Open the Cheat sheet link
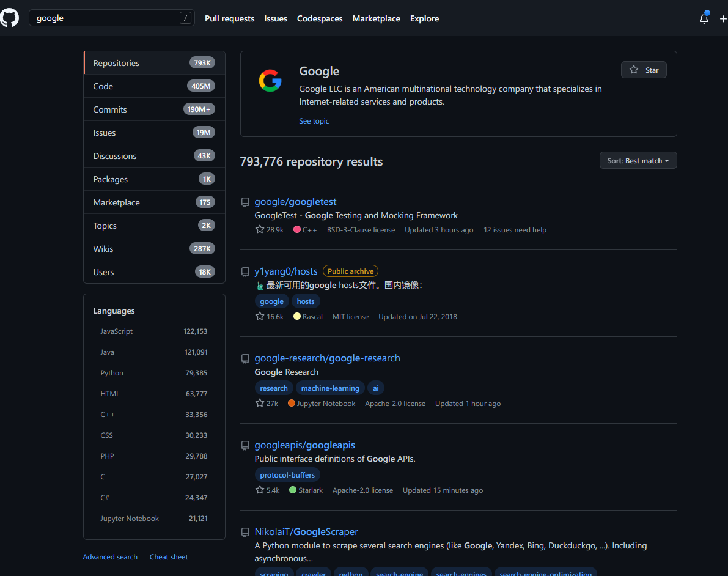Screen dimensions: 728x576 pos(169,557)
